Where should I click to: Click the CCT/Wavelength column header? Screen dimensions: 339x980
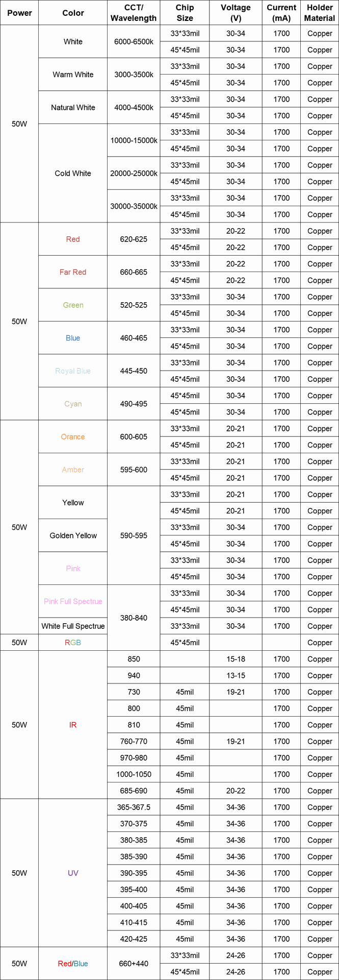(134, 13)
